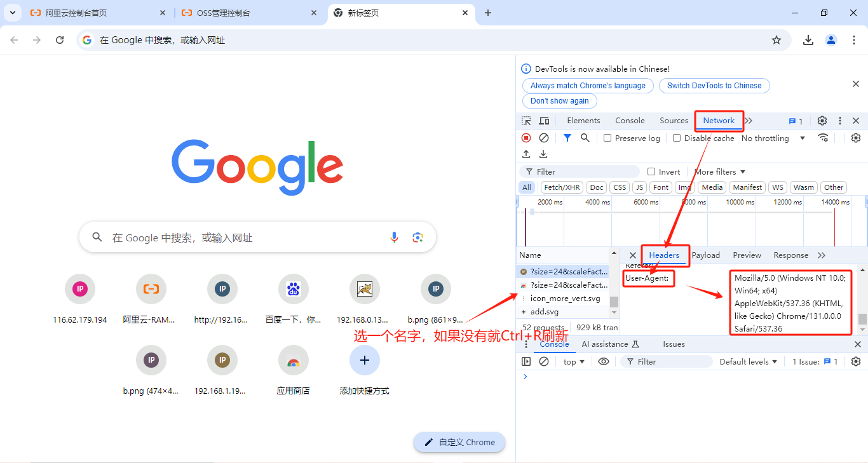
Task: Switch to the Issues drawer tab
Action: pyautogui.click(x=674, y=344)
